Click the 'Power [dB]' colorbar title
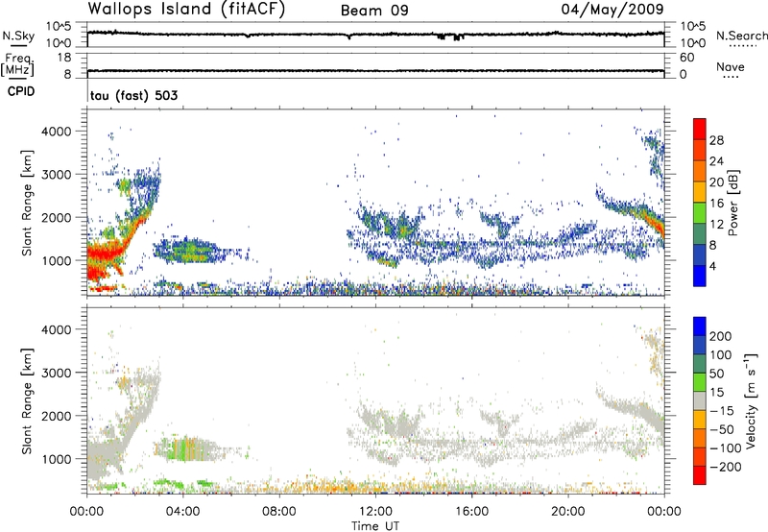Screen dimensions: 768x532 point(732,203)
